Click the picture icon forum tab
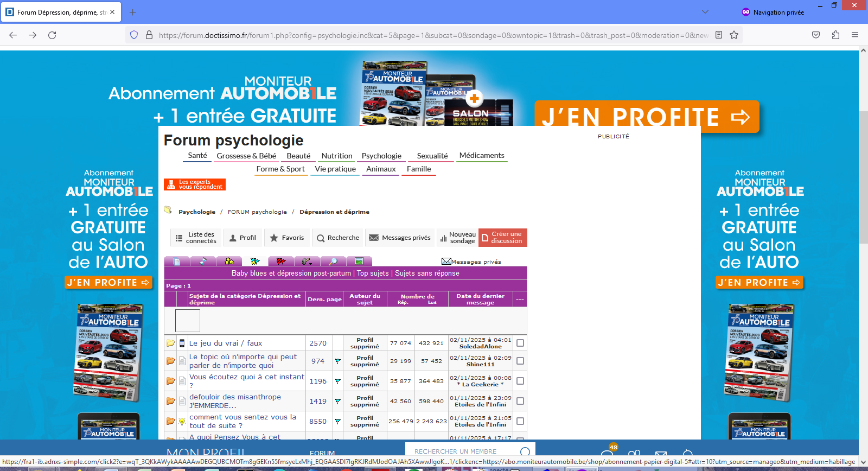The image size is (868, 471). (x=359, y=261)
